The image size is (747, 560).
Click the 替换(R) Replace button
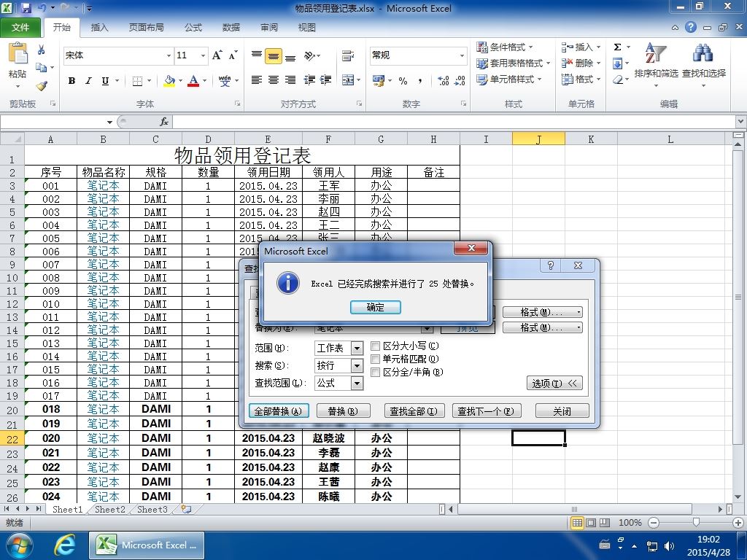point(343,411)
